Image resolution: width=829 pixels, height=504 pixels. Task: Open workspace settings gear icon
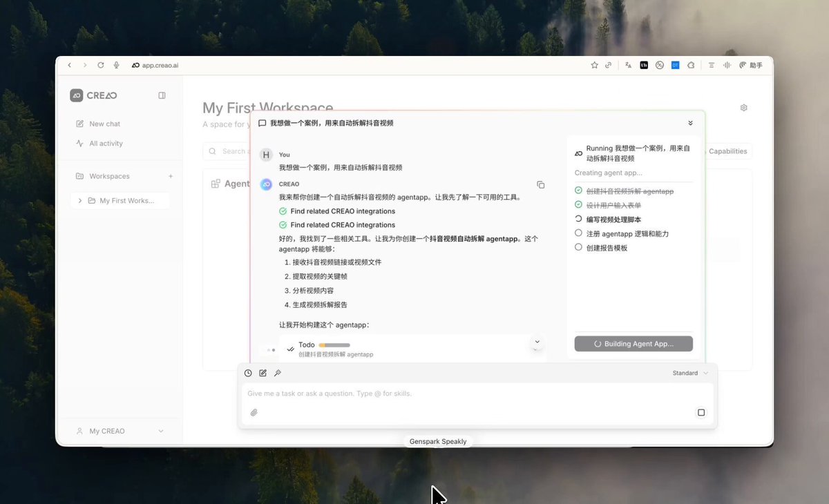pyautogui.click(x=744, y=108)
